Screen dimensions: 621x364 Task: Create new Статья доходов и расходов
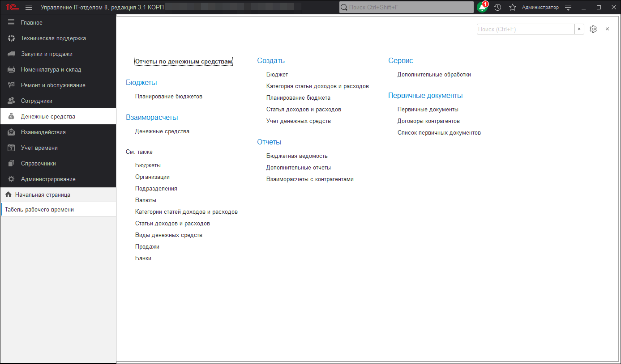[x=304, y=109]
